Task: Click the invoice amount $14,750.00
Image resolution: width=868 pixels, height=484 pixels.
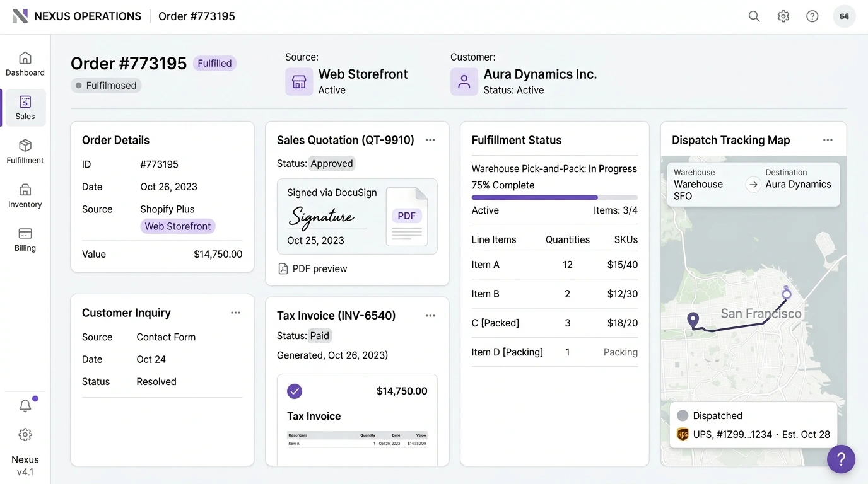Action: [x=402, y=391]
